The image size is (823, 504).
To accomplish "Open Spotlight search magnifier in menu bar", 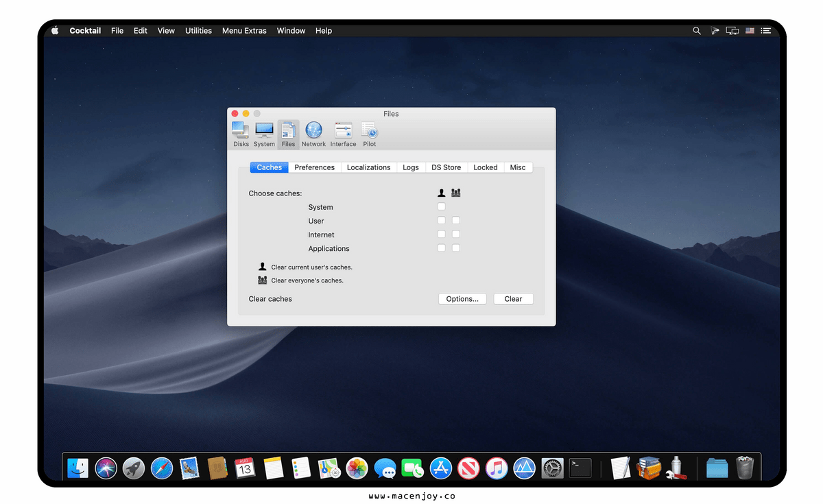I will (697, 31).
